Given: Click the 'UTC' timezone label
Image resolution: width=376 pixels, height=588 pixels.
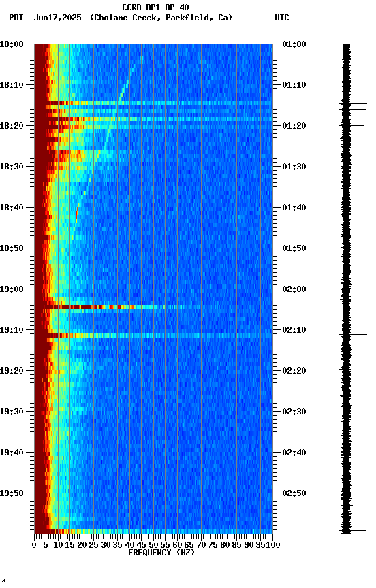Looking at the screenshot, I should click(x=282, y=18).
